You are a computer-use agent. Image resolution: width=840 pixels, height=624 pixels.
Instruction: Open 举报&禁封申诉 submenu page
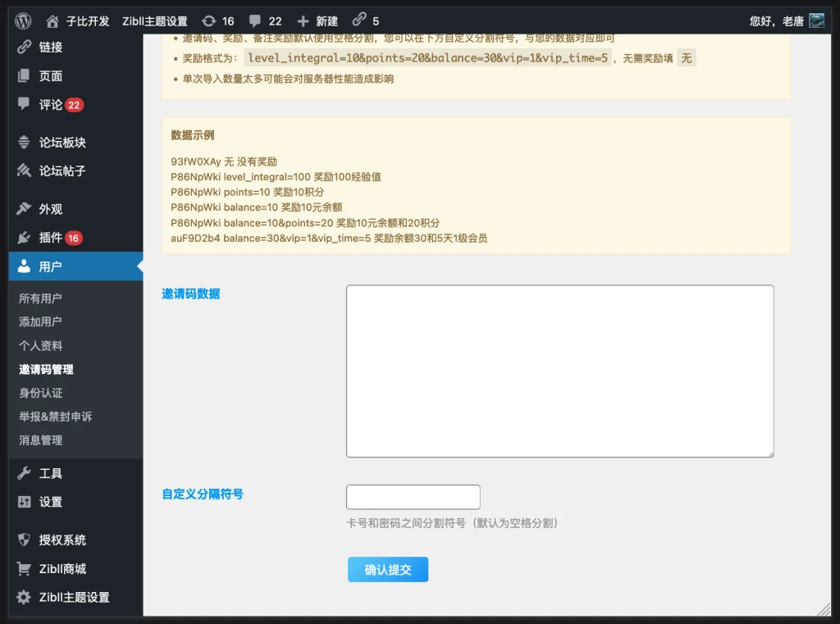click(55, 417)
